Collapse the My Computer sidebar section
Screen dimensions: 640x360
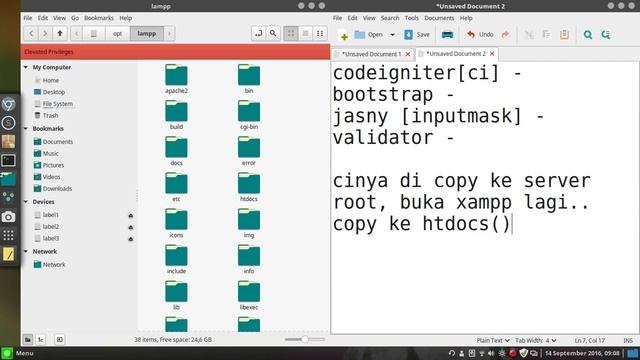[x=26, y=67]
